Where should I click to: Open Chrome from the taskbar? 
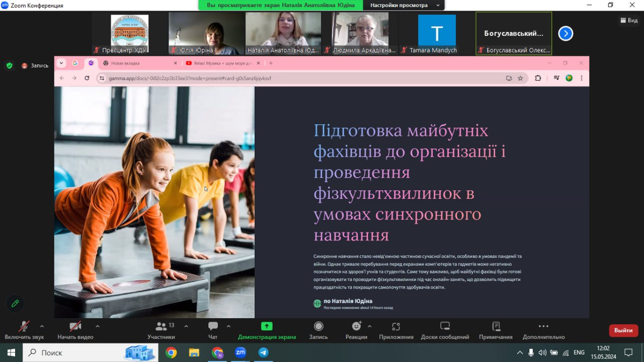[171, 352]
